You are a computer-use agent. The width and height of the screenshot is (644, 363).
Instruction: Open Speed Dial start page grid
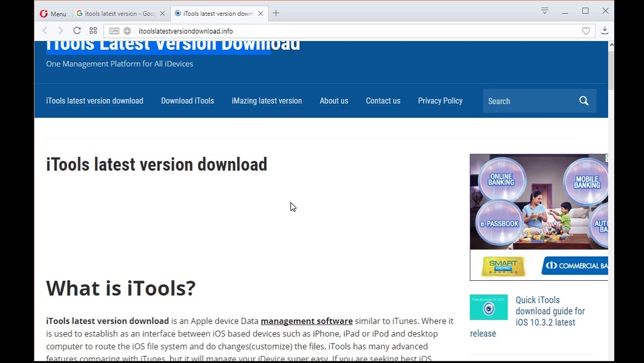(x=93, y=31)
